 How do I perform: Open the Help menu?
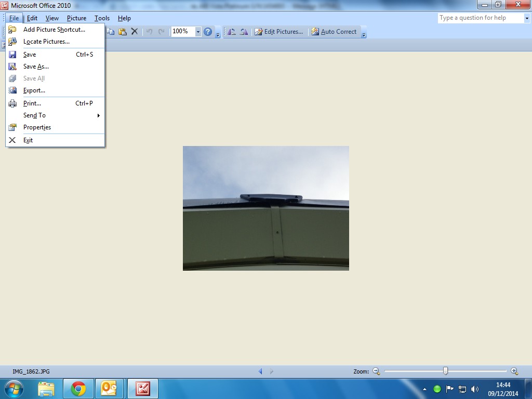[124, 18]
